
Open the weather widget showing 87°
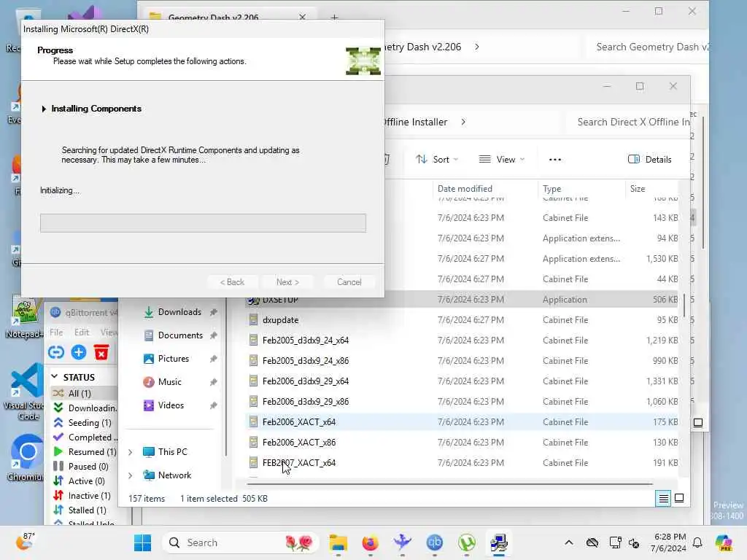(25, 542)
